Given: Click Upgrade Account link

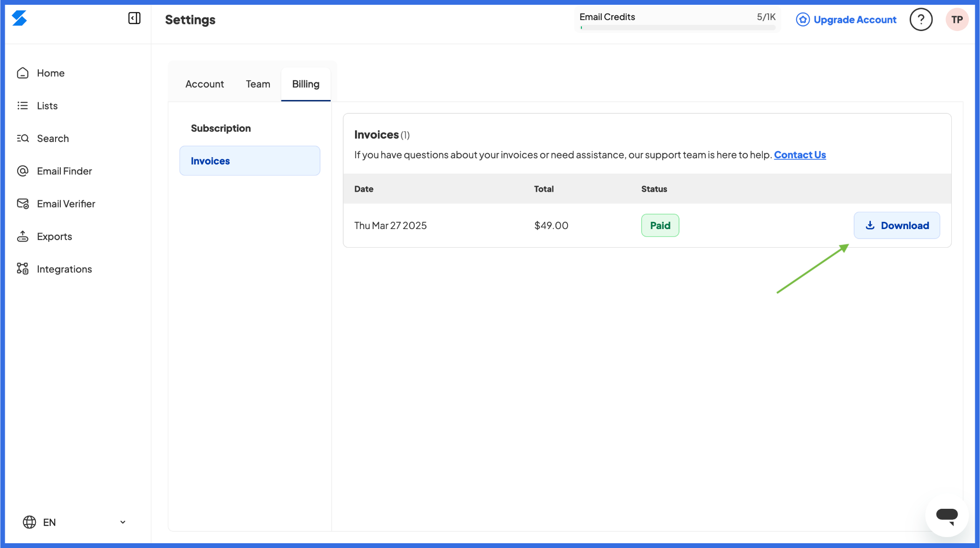Looking at the screenshot, I should (x=846, y=20).
